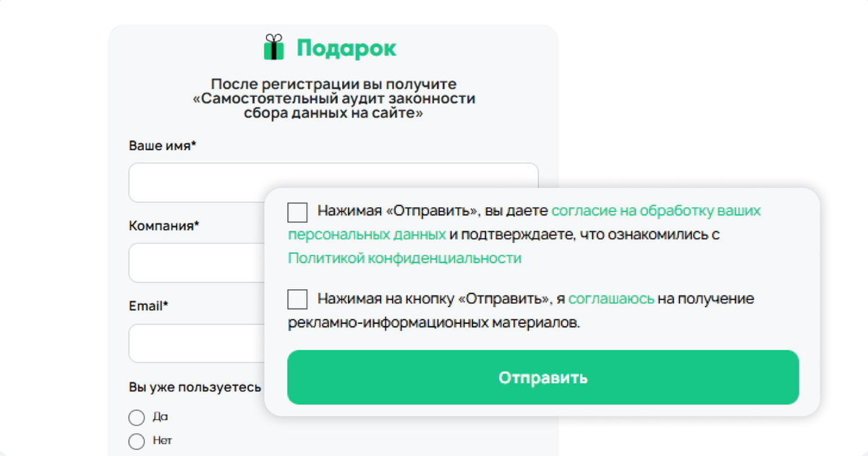Check the personal data processing consent checkbox
The width and height of the screenshot is (868, 456).
(x=297, y=212)
